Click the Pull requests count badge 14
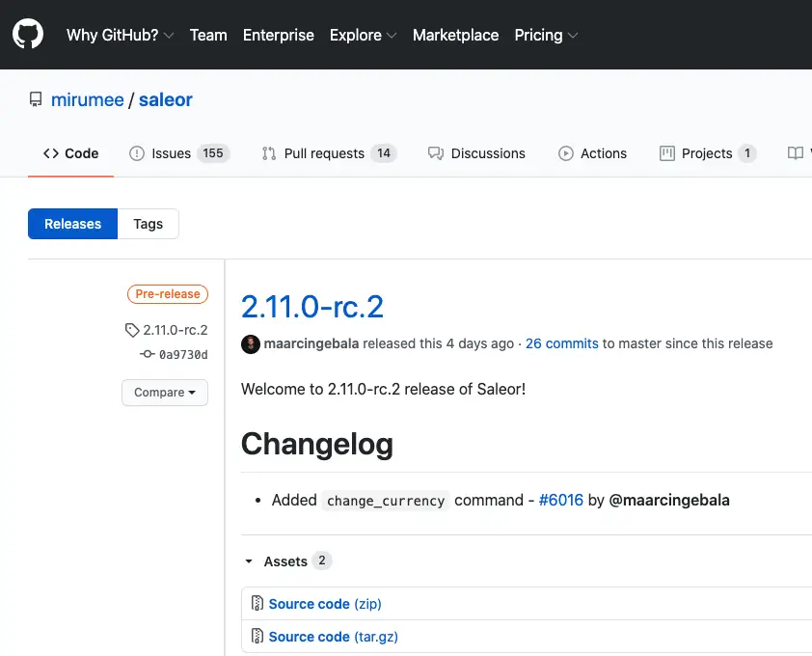 tap(384, 153)
